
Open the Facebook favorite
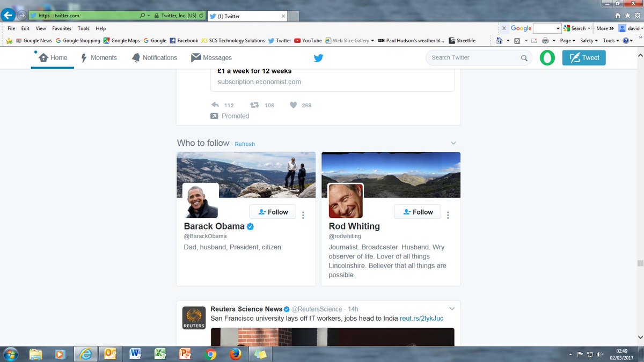coord(184,40)
